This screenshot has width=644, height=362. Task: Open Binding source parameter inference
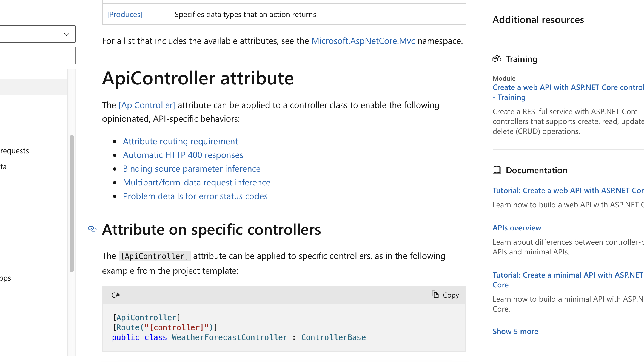192,169
